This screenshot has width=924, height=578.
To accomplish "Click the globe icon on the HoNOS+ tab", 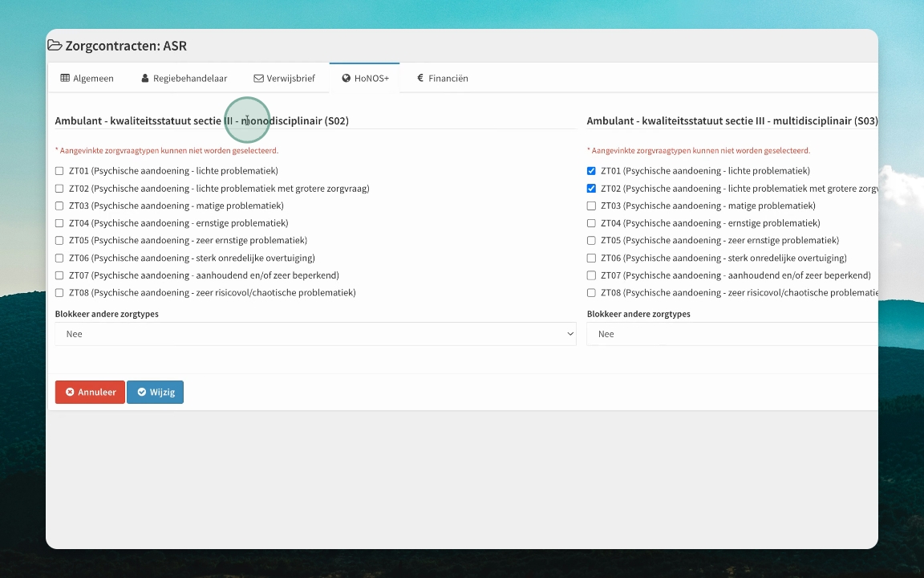I will tap(346, 78).
